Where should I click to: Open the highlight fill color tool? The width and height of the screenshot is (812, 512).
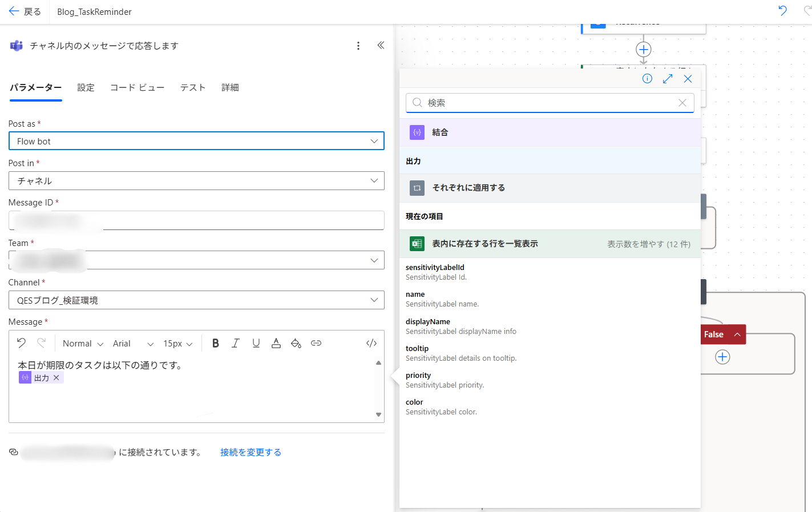(296, 343)
